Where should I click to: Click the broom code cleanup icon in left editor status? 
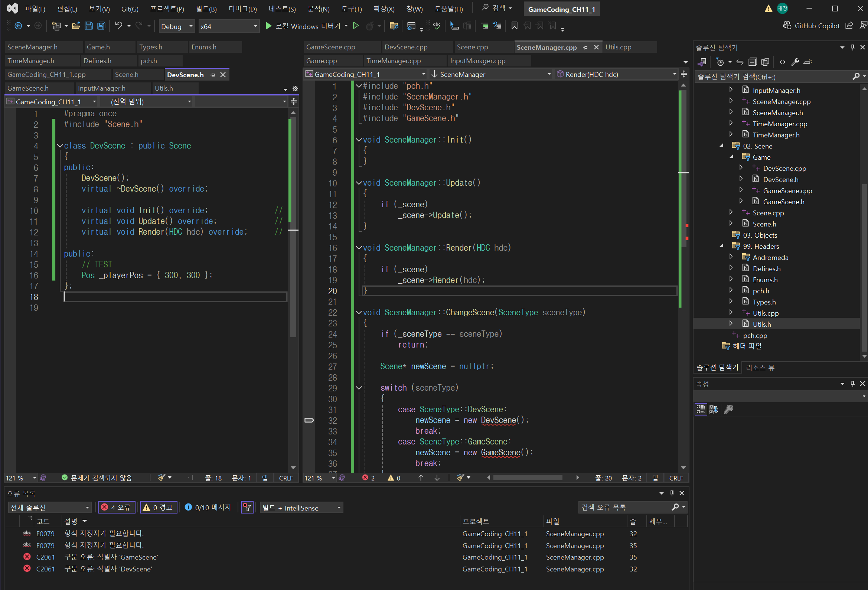161,477
